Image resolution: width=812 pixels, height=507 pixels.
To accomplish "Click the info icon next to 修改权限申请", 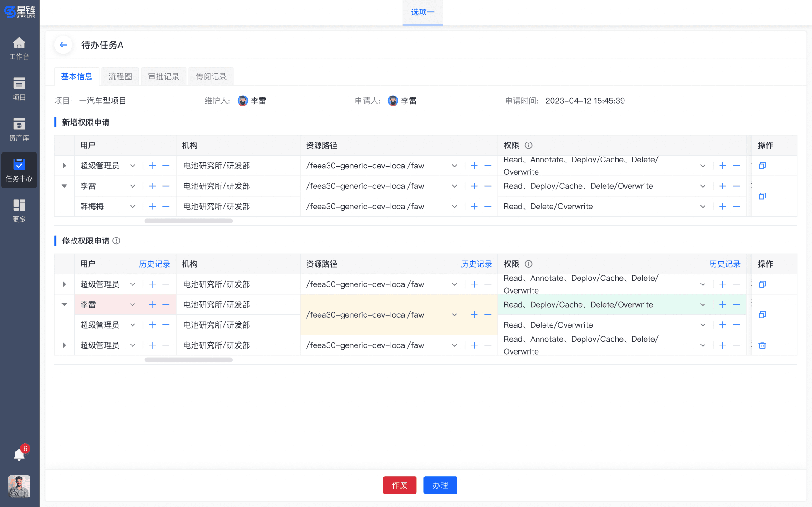I will [117, 241].
